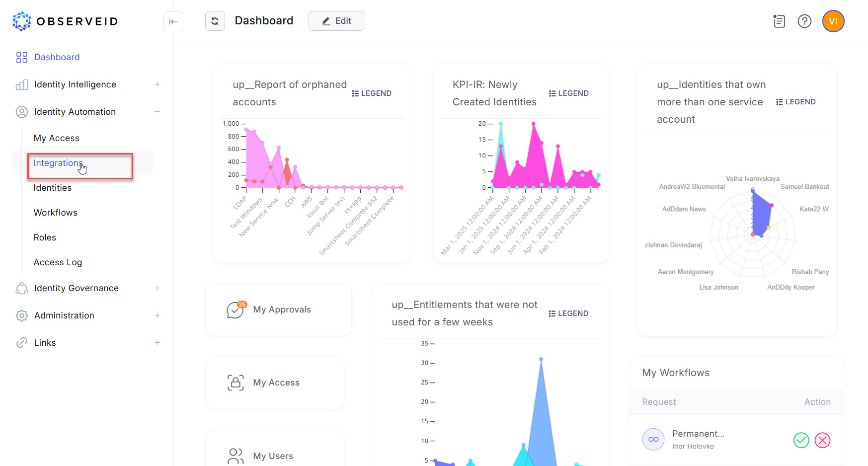This screenshot has width=868, height=466.
Task: Toggle the legend on unused entitlements chart
Action: coord(569,313)
